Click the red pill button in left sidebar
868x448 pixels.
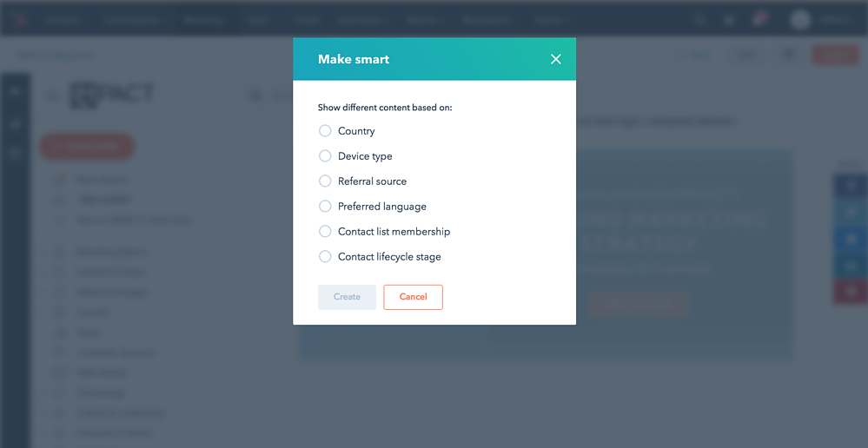click(x=87, y=147)
